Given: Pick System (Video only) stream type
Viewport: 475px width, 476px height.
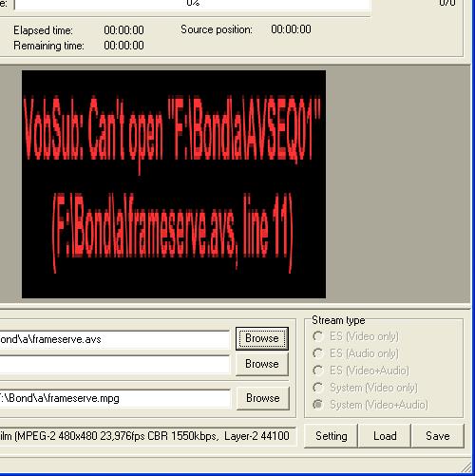Looking at the screenshot, I should coord(365,388).
